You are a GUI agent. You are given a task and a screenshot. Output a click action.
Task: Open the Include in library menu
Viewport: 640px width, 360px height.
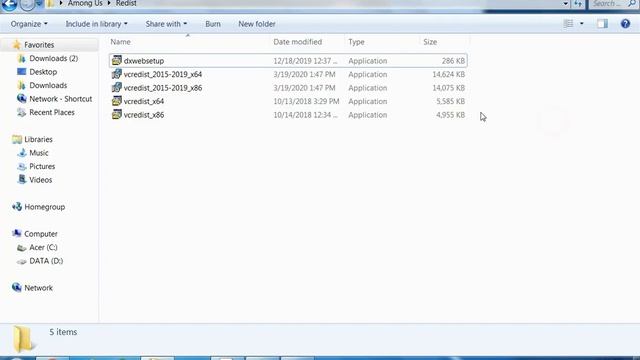coord(96,24)
